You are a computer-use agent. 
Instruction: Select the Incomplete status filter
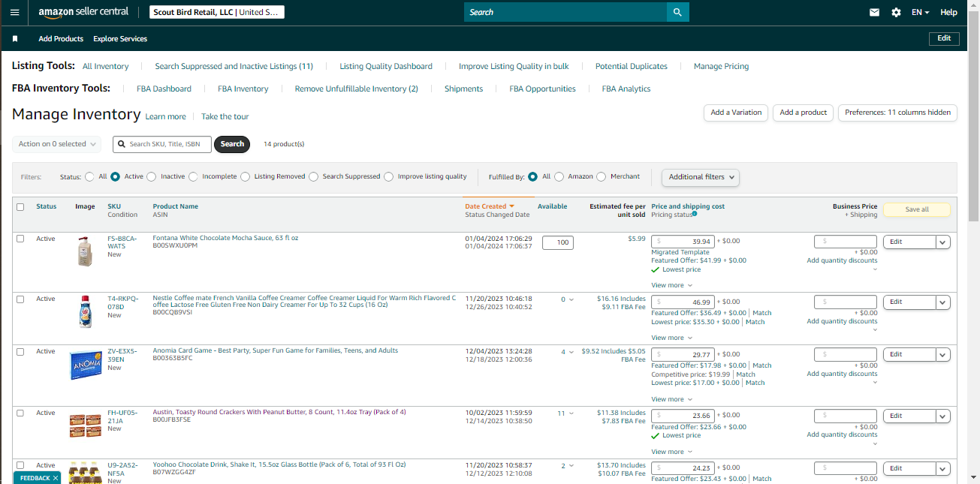click(193, 177)
